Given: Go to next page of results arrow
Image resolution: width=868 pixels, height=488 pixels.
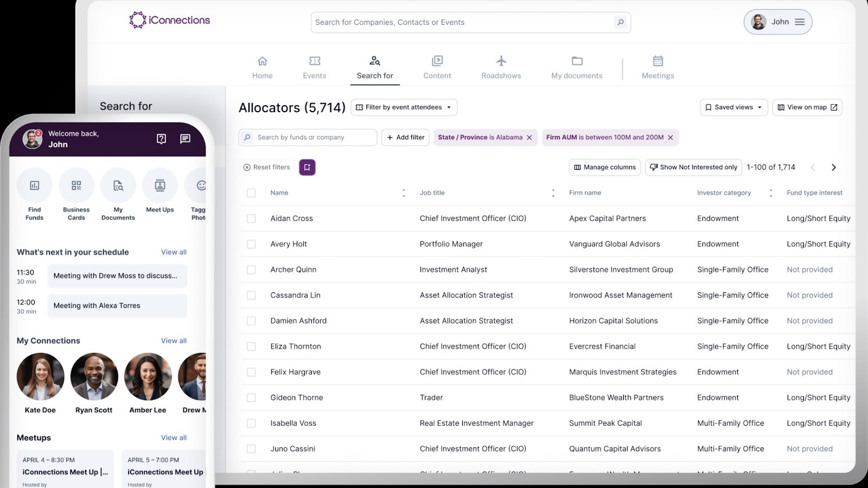Looking at the screenshot, I should [833, 168].
